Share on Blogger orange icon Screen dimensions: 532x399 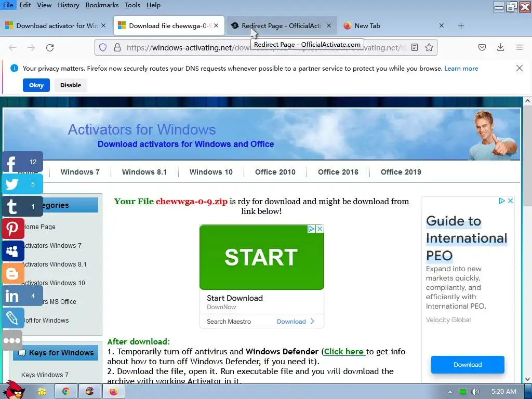pos(13,273)
